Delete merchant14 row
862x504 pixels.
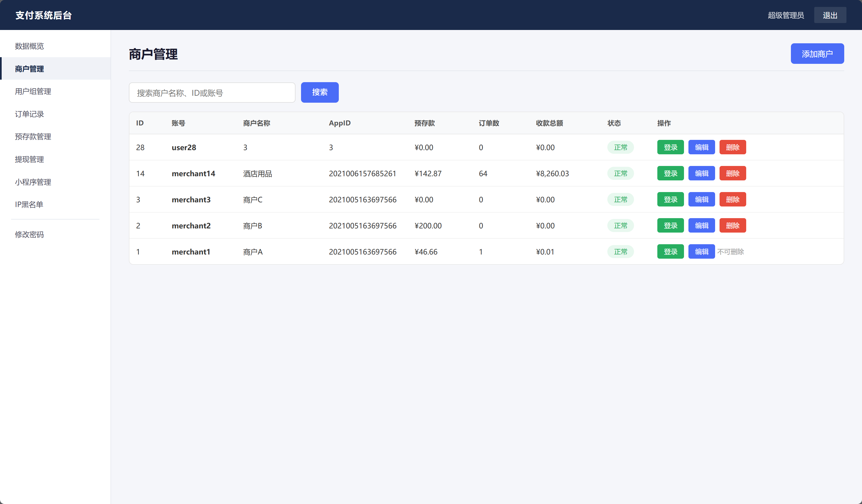coord(733,173)
